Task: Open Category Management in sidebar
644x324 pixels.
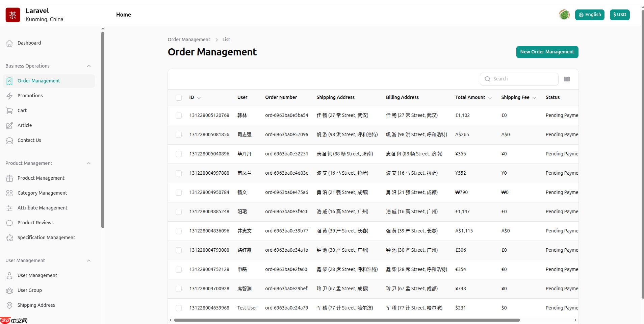Action: [x=42, y=193]
